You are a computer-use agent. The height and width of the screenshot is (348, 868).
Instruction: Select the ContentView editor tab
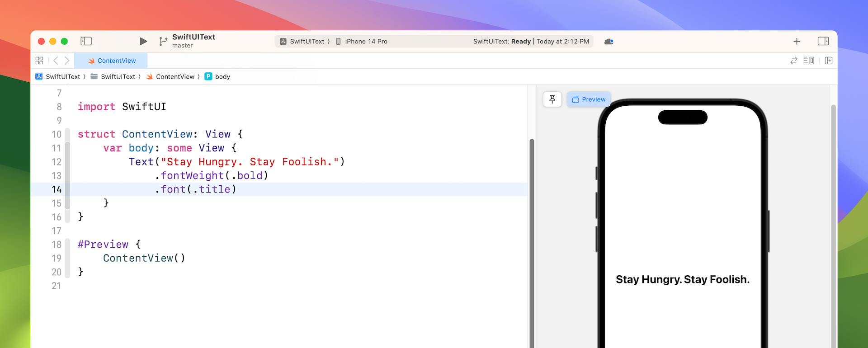tap(111, 61)
